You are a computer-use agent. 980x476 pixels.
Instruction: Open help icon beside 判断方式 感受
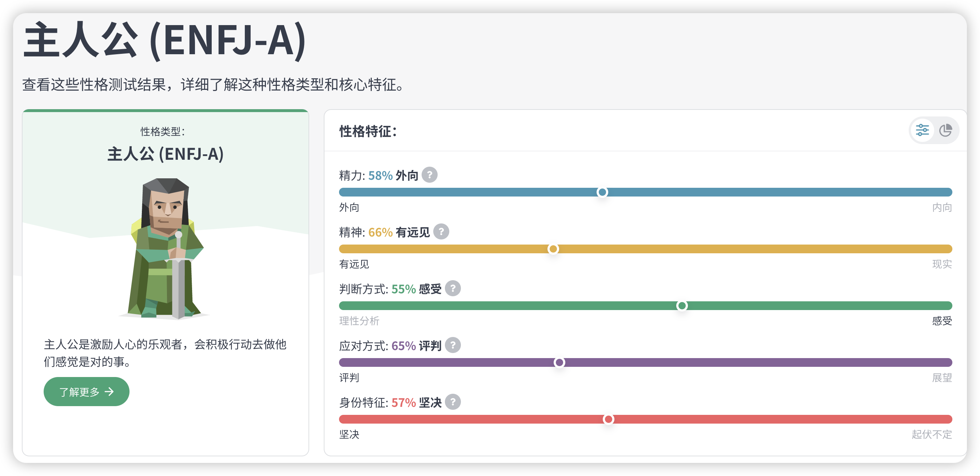pyautogui.click(x=452, y=289)
